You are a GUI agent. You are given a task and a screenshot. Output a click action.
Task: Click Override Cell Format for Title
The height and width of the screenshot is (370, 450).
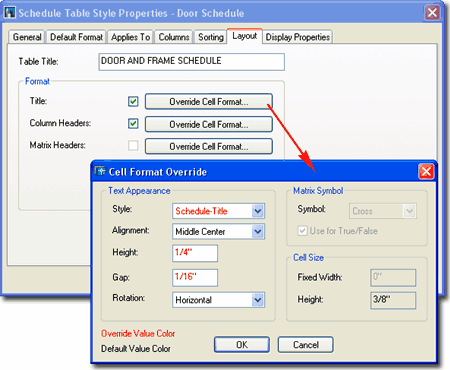point(209,101)
